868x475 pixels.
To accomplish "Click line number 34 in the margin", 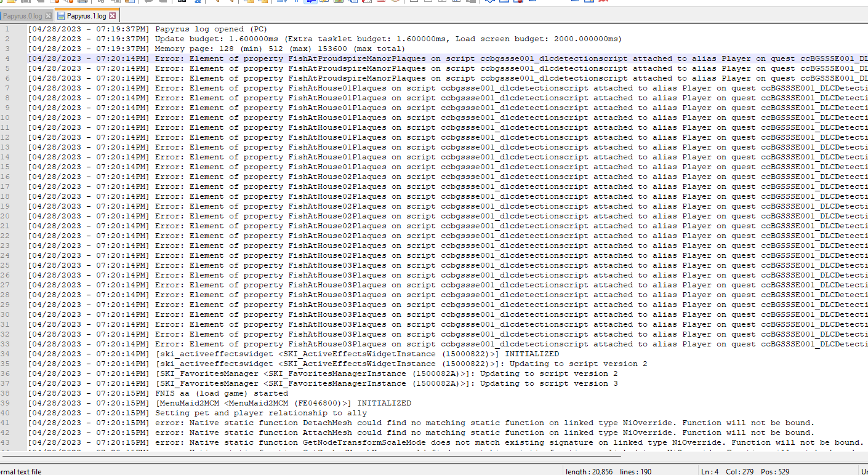I will click(x=5, y=354).
